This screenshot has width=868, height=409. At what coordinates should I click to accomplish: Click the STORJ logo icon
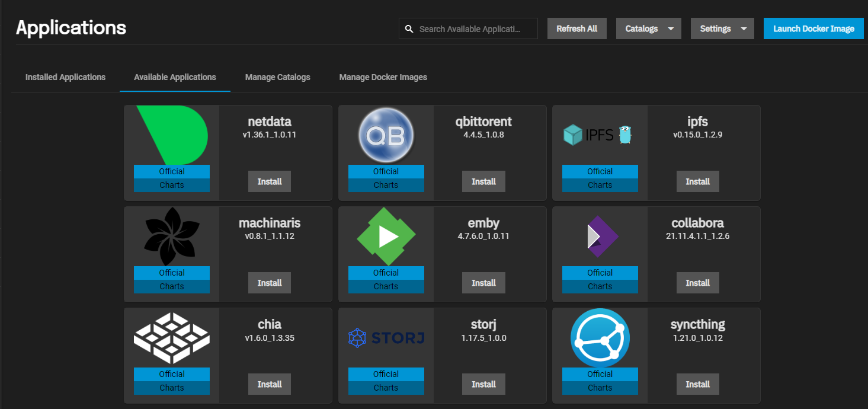pyautogui.click(x=386, y=338)
